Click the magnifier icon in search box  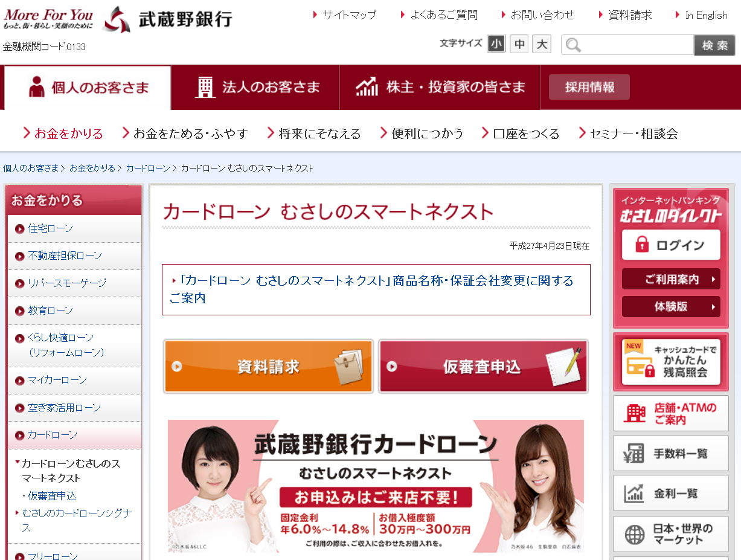[573, 45]
